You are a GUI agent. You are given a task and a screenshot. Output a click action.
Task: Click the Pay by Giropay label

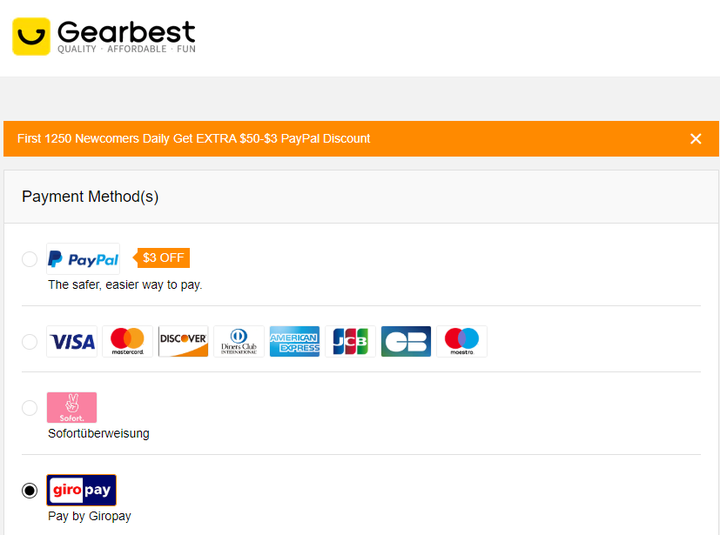pyautogui.click(x=90, y=516)
